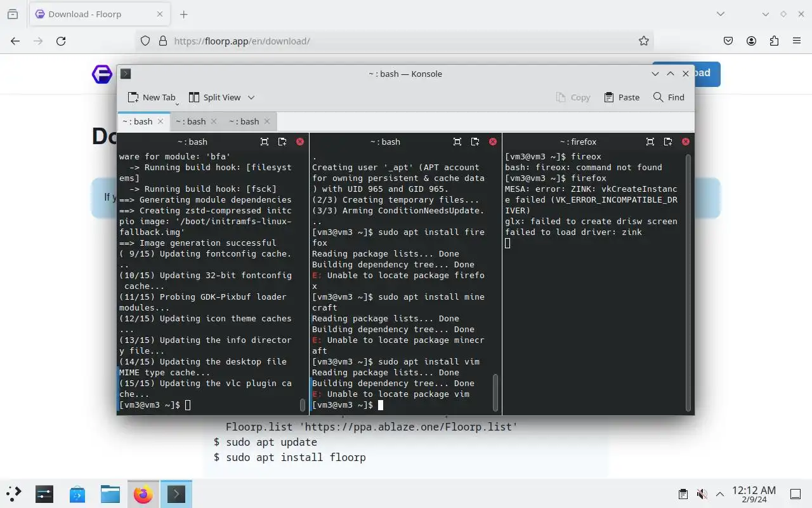Reload the Floorp download page
This screenshot has width=812, height=508.
pos(61,41)
